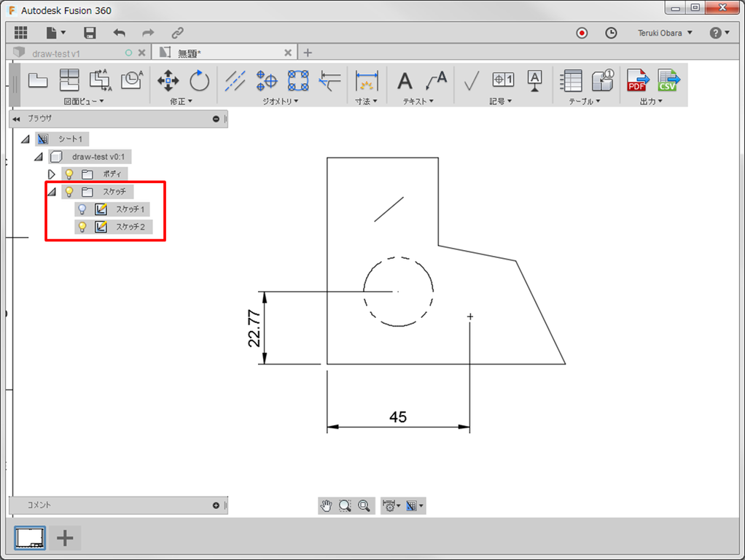Click the Table tool icon
The height and width of the screenshot is (560, 745).
[x=571, y=80]
